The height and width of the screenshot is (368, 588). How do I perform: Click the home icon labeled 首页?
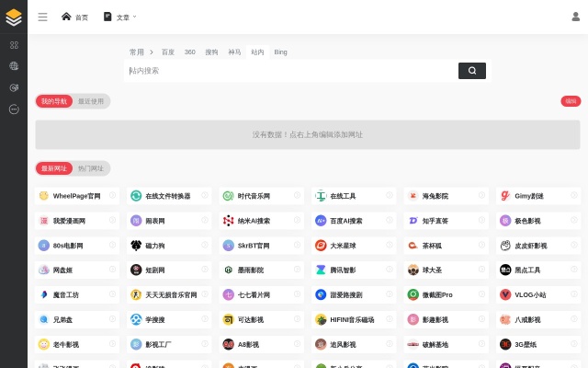[74, 17]
